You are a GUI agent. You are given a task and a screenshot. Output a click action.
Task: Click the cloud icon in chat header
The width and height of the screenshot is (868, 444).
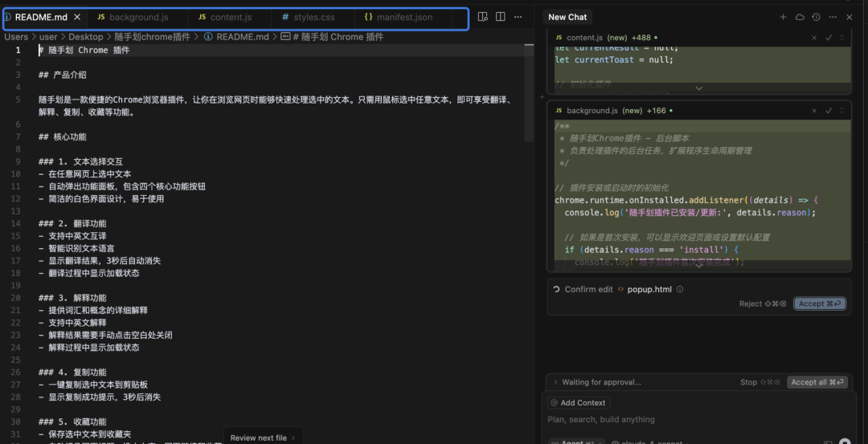[800, 17]
